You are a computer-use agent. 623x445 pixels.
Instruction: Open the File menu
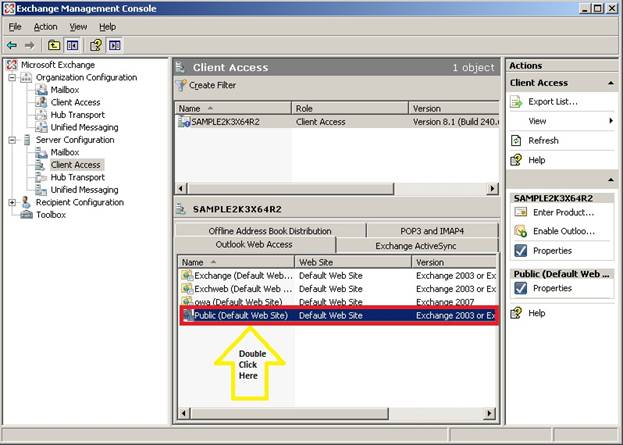[x=15, y=27]
